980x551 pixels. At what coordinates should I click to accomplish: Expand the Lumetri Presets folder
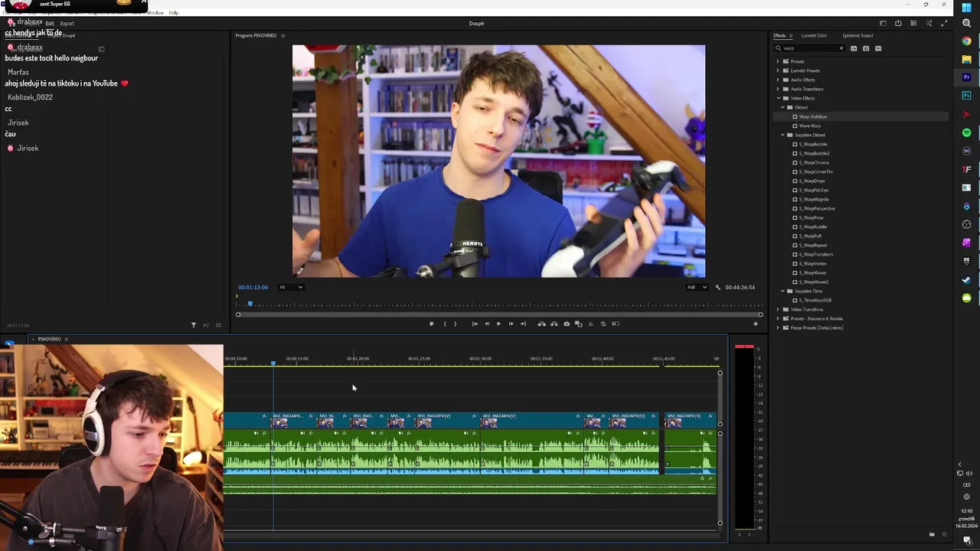(778, 70)
